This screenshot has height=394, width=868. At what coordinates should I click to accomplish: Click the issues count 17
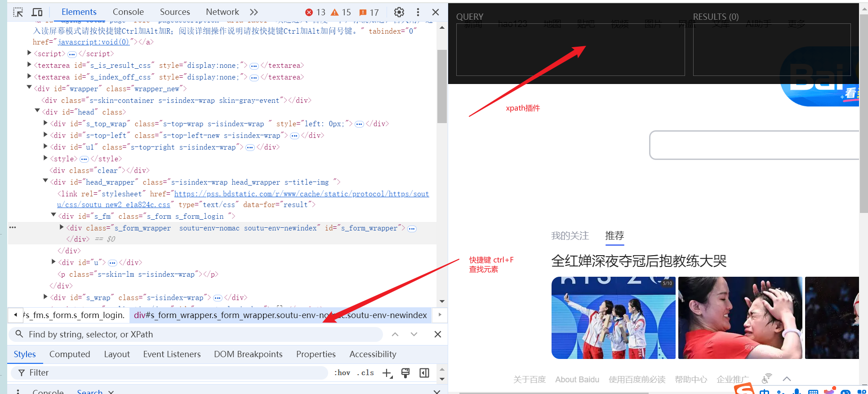click(369, 12)
